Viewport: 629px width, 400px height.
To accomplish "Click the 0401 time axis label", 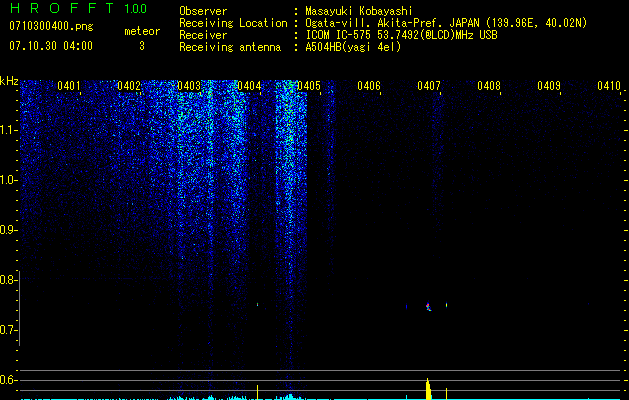I will tap(69, 86).
